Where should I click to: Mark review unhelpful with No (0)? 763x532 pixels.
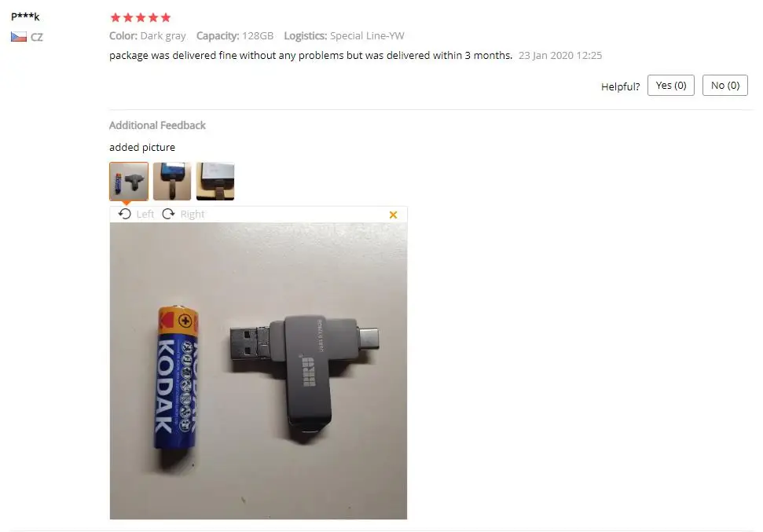pos(725,85)
